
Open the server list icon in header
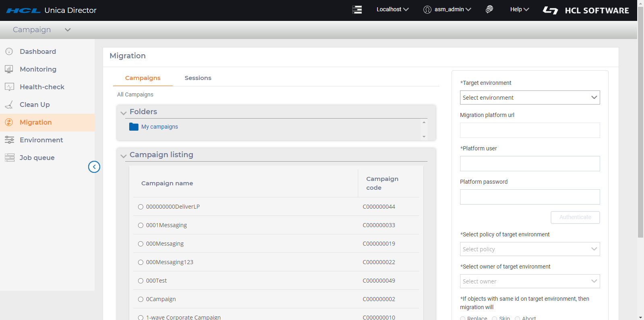357,10
